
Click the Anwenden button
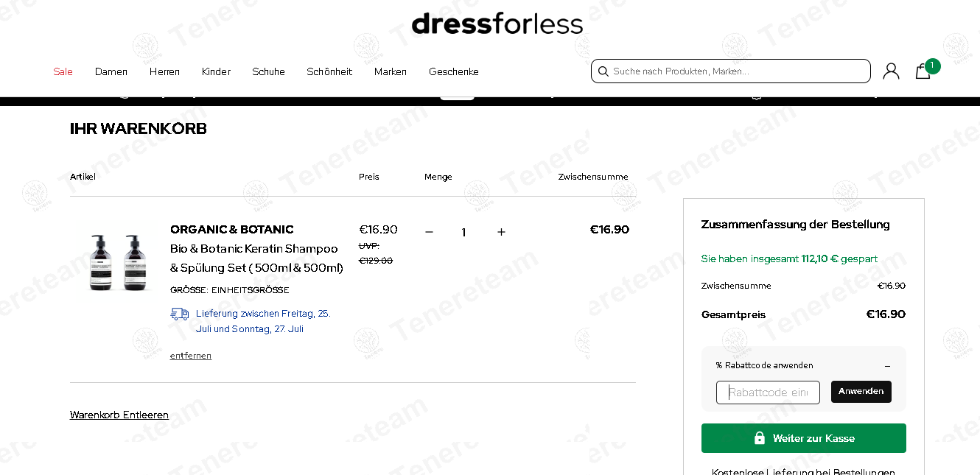[861, 392]
